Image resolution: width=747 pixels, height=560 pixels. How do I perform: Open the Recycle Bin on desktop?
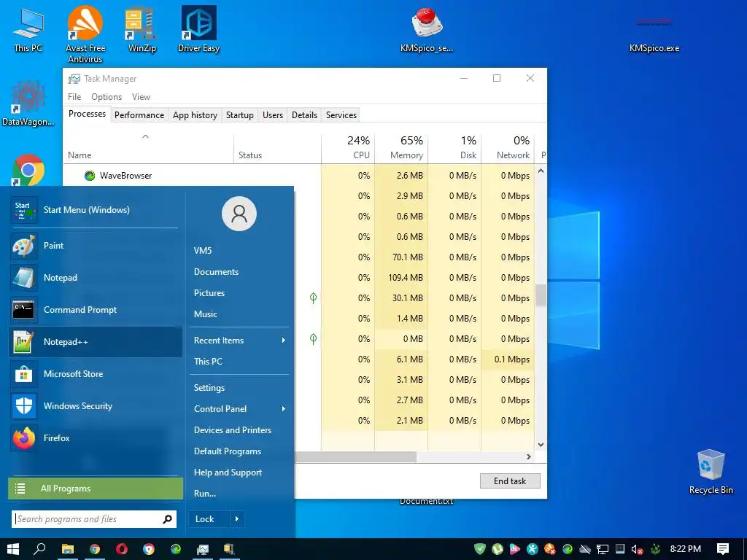coord(711,472)
